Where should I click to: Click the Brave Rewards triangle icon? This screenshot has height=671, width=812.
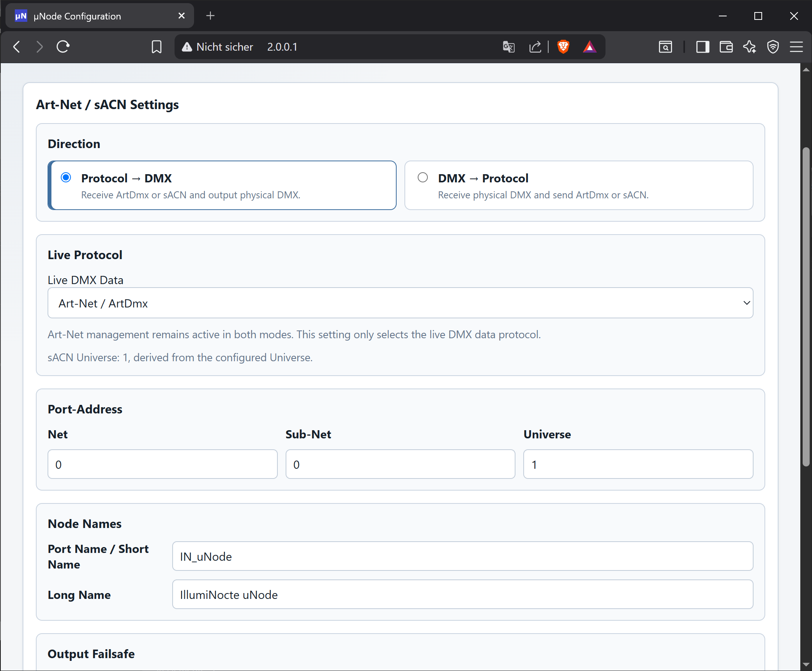[590, 47]
